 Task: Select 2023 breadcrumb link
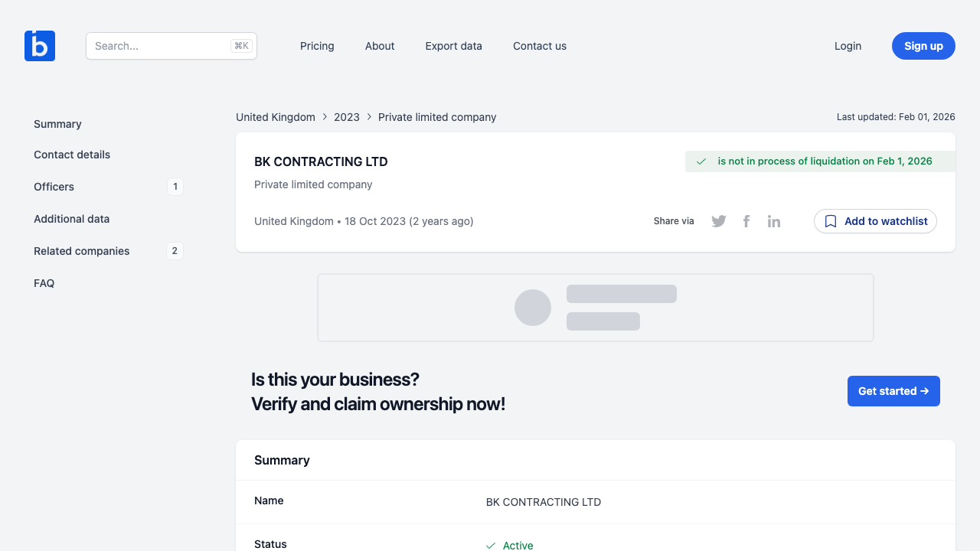(347, 117)
